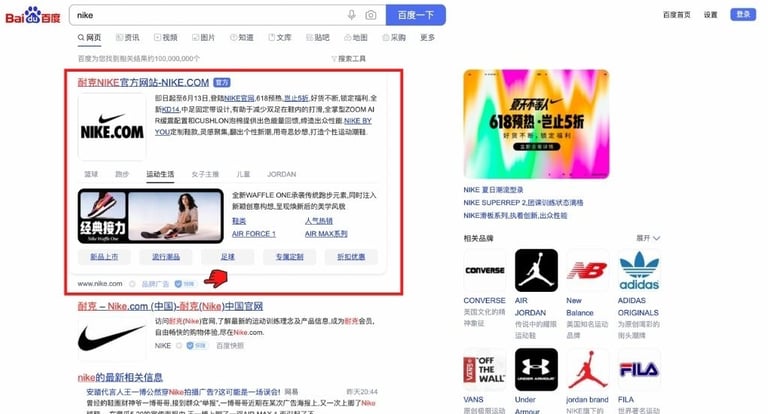Click the 流行潮品 button
The height and width of the screenshot is (414, 768).
click(x=166, y=257)
